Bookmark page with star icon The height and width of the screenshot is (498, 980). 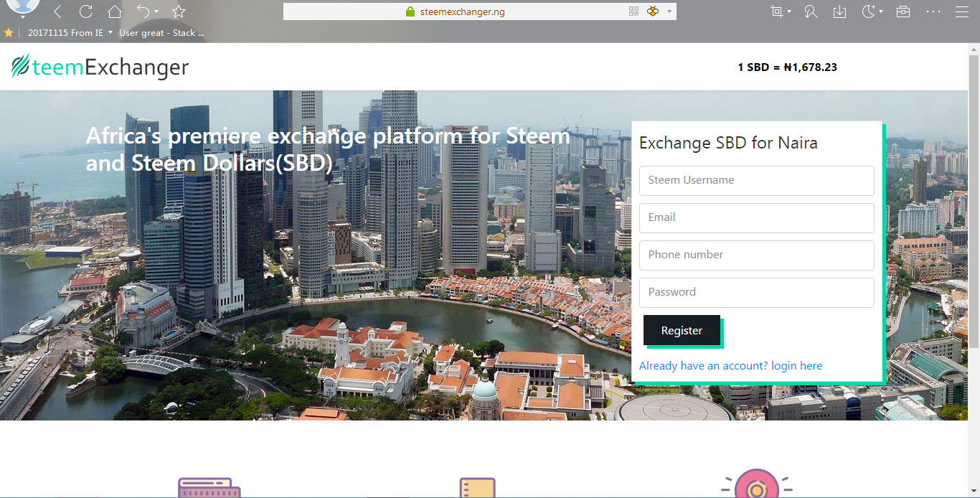pyautogui.click(x=179, y=11)
